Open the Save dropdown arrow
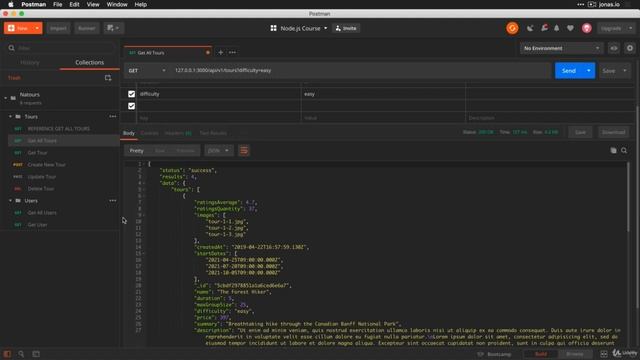This screenshot has height=360, width=640. [x=624, y=71]
